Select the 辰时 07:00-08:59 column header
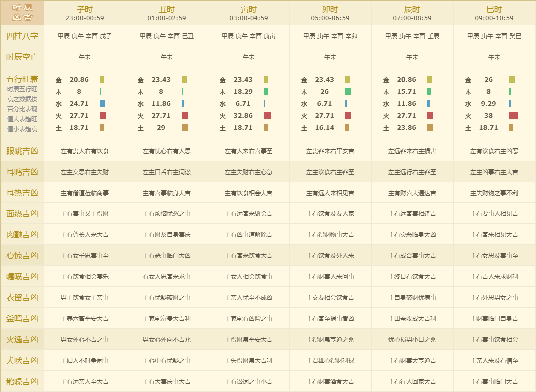This screenshot has width=536, height=392. tap(412, 13)
